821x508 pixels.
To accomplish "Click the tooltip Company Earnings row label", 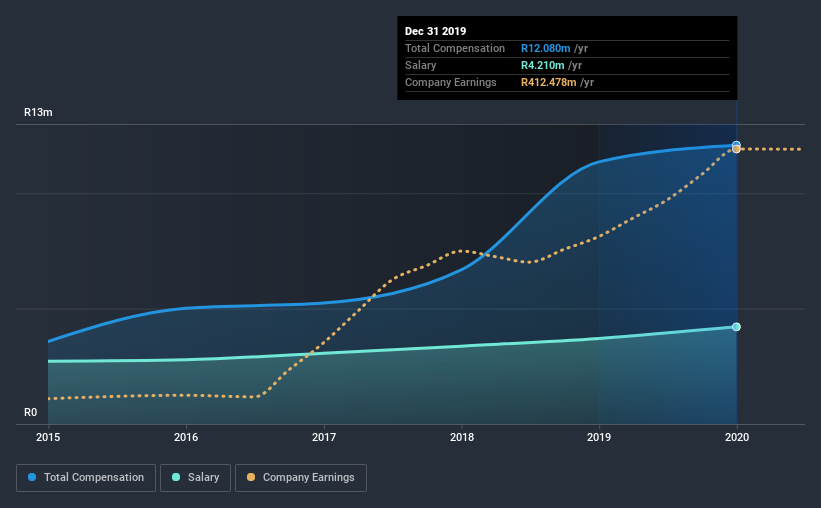I will pos(450,82).
